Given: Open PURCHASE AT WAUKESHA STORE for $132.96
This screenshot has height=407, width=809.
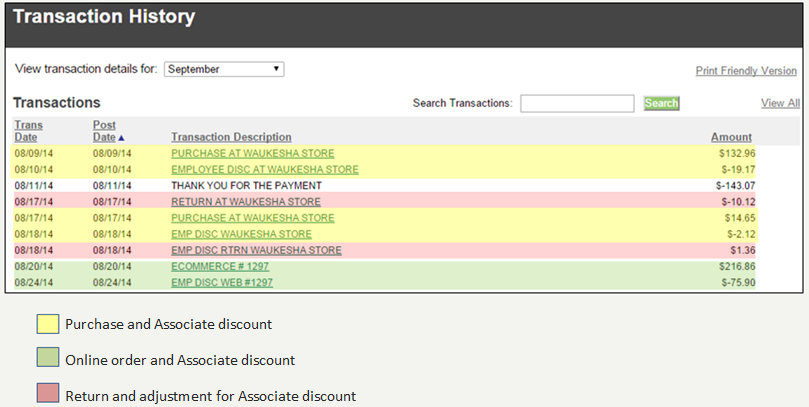Looking at the screenshot, I should click(253, 153).
